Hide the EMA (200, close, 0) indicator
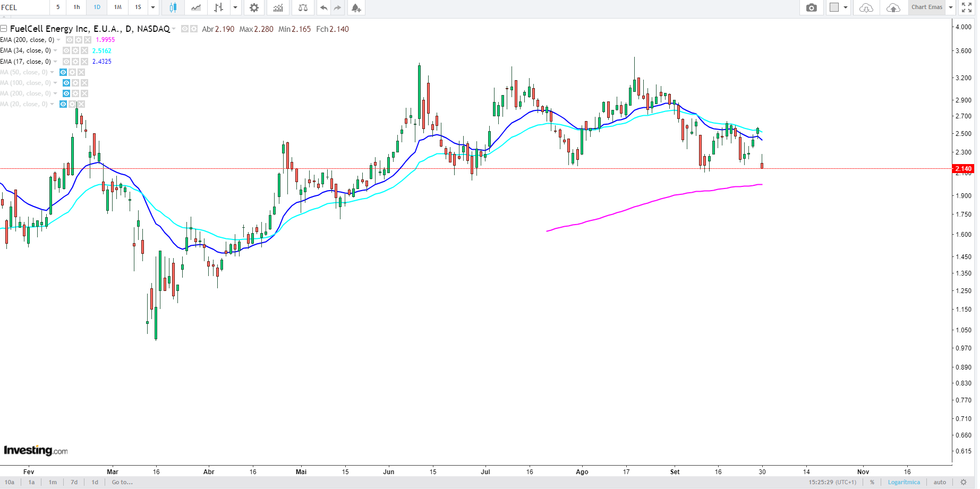 [70, 40]
